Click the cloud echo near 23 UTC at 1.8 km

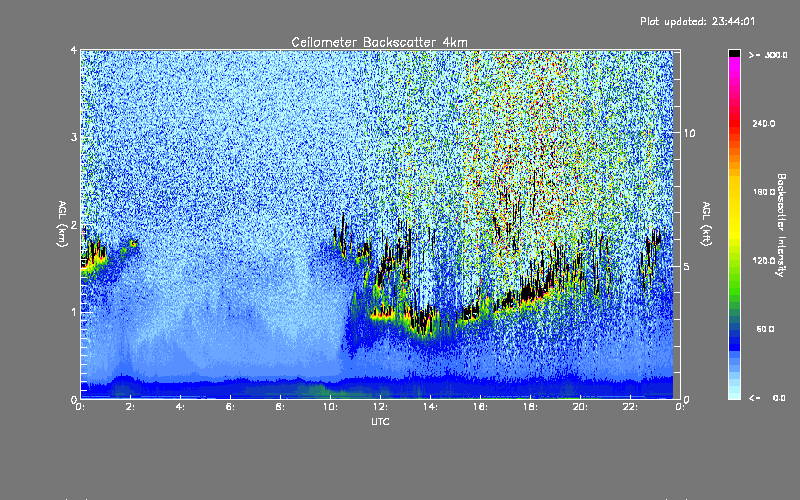tap(653, 242)
